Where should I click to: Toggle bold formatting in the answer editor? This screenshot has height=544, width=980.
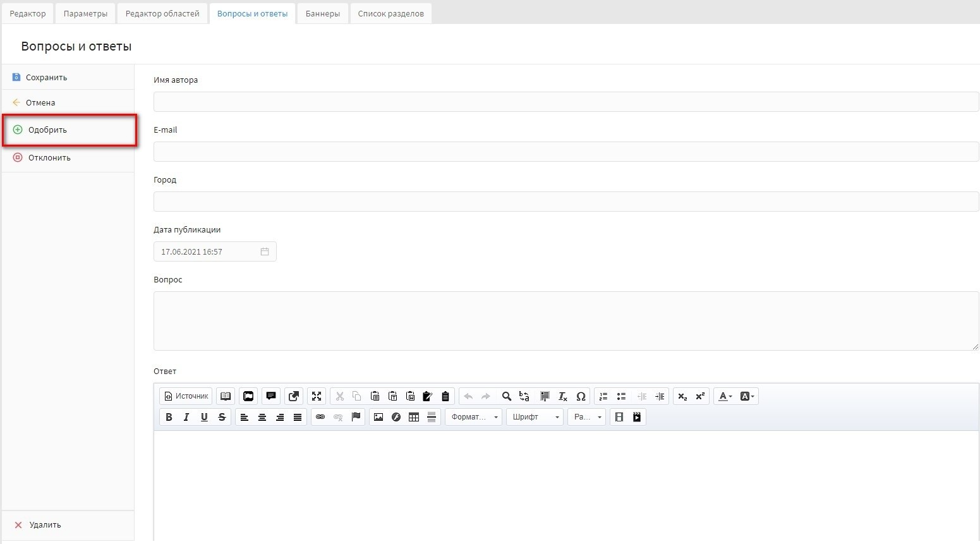point(169,417)
